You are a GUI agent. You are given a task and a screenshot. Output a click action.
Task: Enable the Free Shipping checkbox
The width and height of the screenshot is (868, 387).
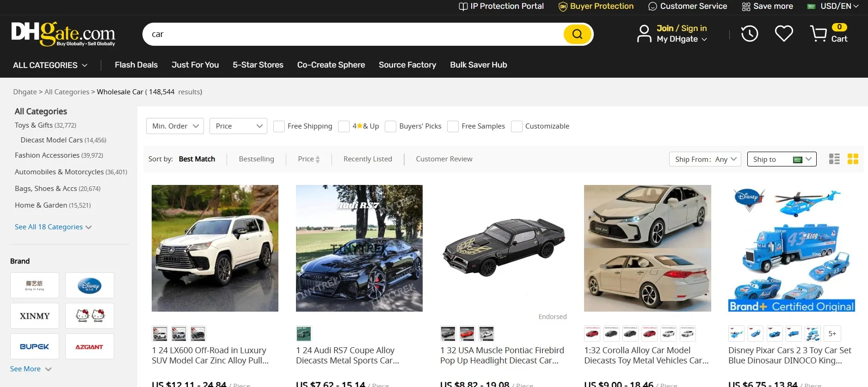click(x=279, y=126)
